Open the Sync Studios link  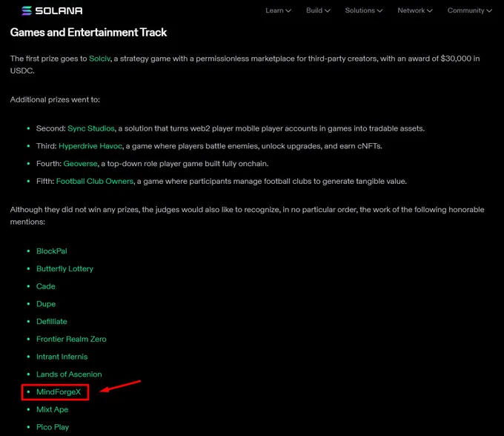[91, 128]
